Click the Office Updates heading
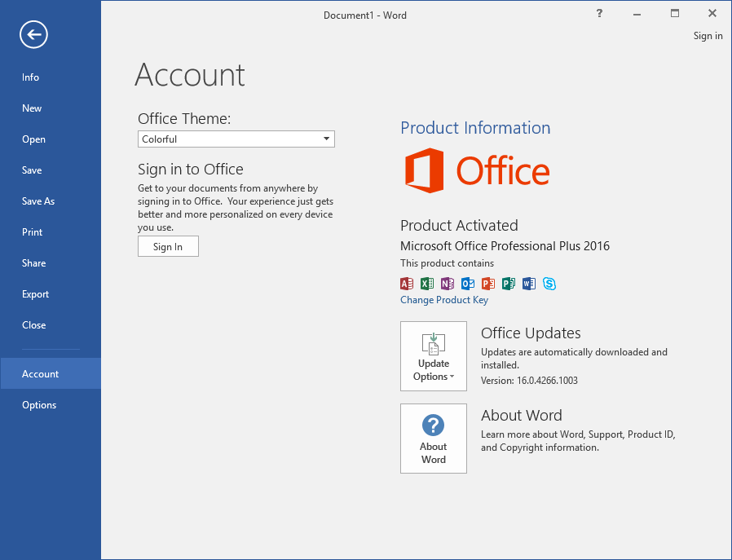The image size is (732, 560). tap(531, 333)
